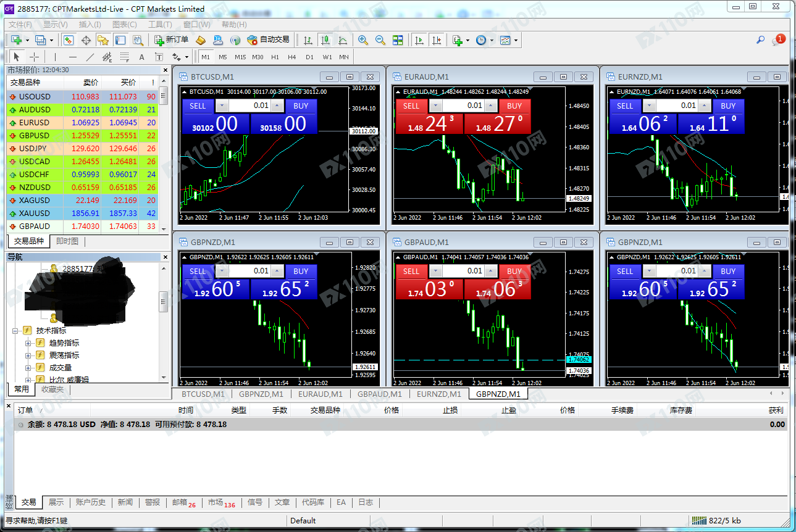Select the draw trendline tool

coord(90,57)
